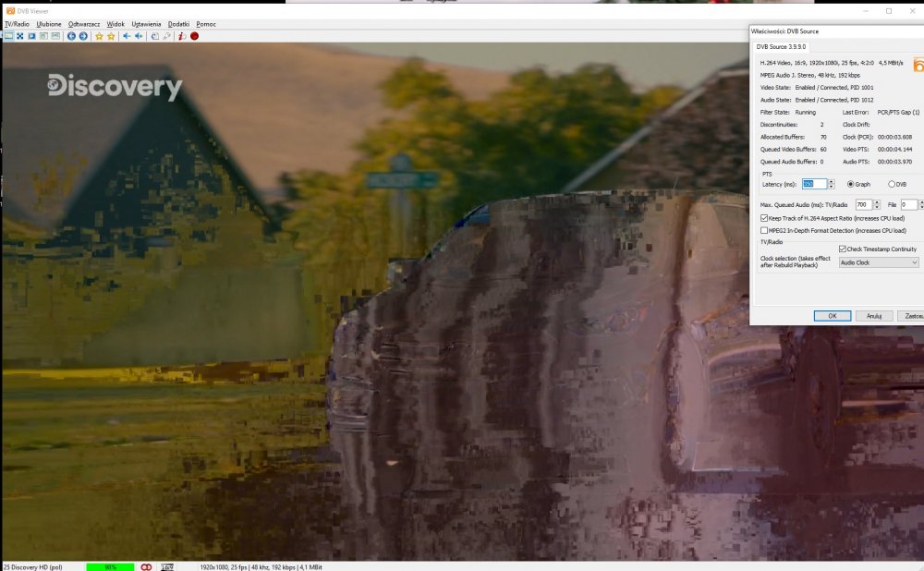This screenshot has width=924, height=571.
Task: Click the Audio State PID 1012 line
Action: [x=817, y=100]
